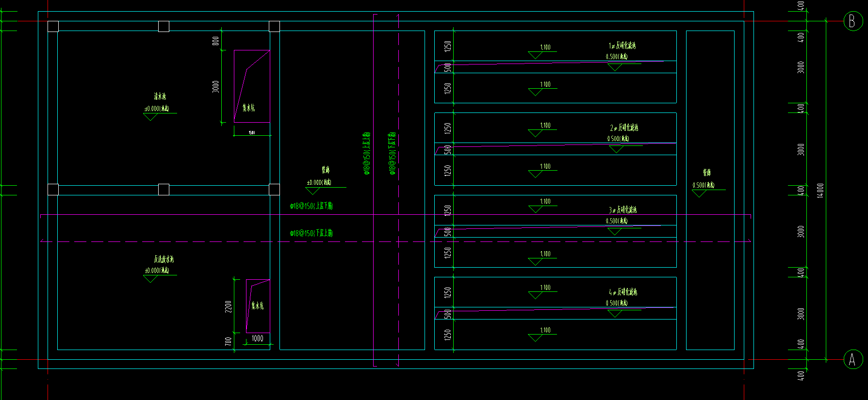Select vertical rebar note Φ18@150 下层下筋
Screen dimensions: 868x400
[x=393, y=153]
